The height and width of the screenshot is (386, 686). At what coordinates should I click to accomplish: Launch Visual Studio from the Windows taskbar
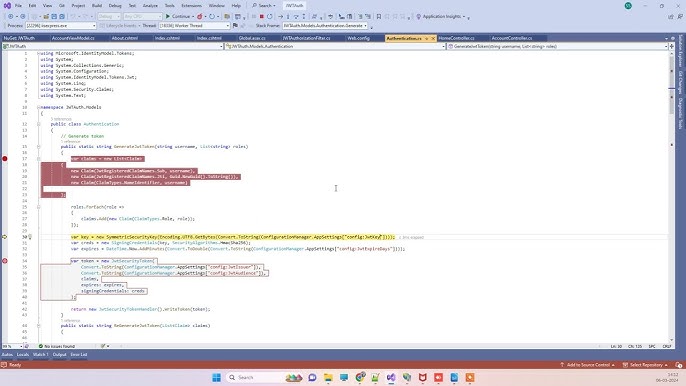(x=391, y=377)
